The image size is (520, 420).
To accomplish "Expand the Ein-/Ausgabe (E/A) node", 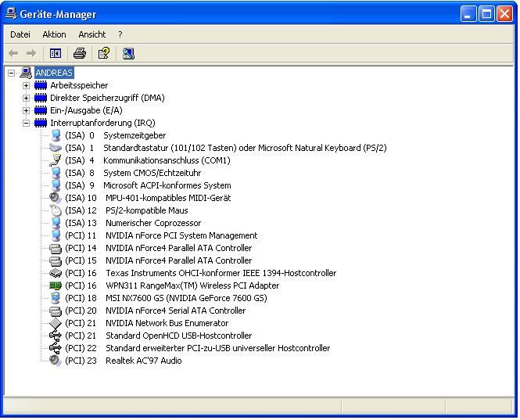I will pyautogui.click(x=26, y=110).
